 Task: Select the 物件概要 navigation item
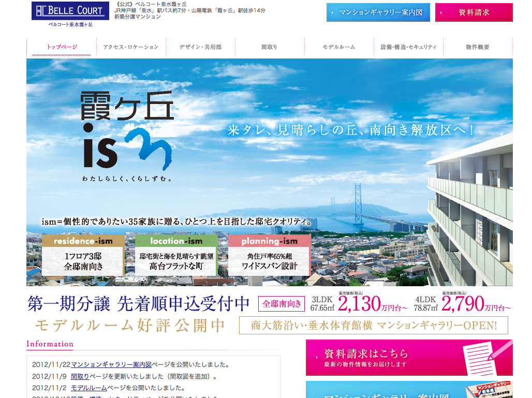point(478,47)
